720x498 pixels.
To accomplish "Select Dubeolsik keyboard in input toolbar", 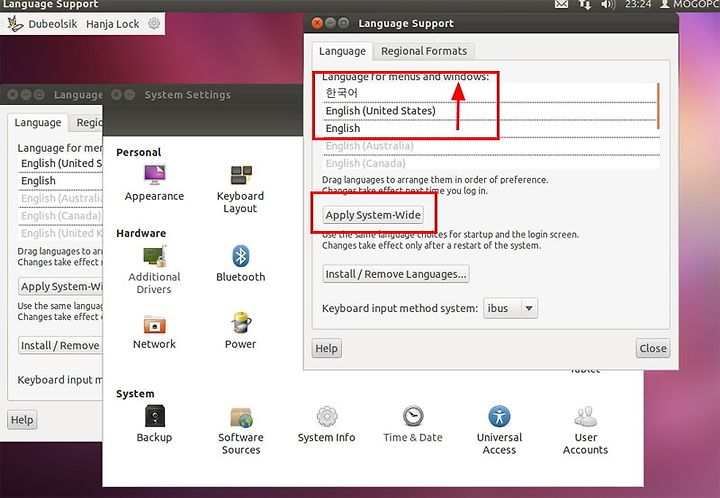I will [53, 24].
